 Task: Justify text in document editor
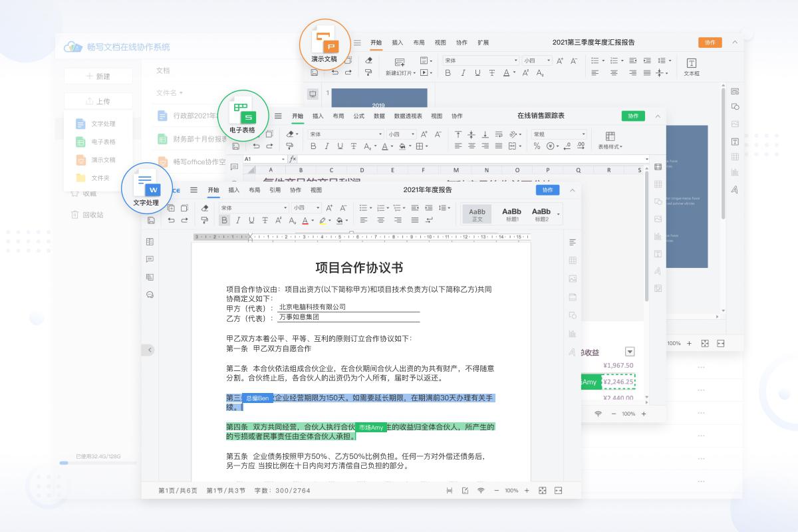point(415,220)
